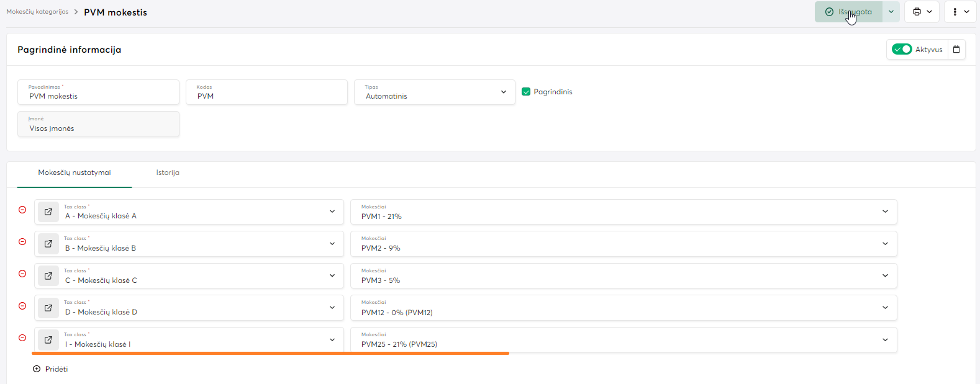Click the calendar icon beside Aktyvus

[956, 50]
